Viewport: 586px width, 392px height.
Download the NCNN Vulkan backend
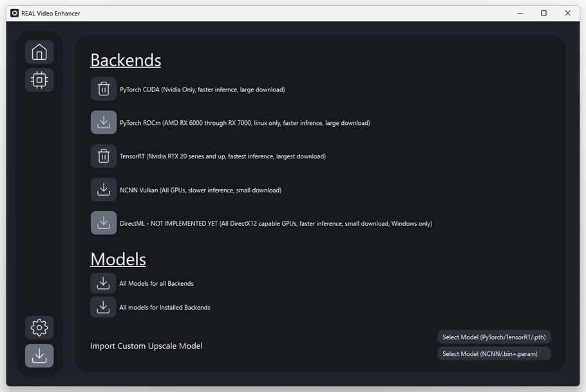pos(104,190)
